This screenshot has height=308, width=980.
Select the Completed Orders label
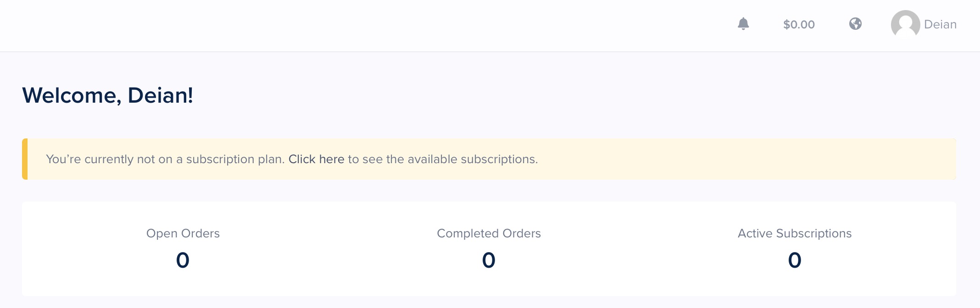coord(489,233)
